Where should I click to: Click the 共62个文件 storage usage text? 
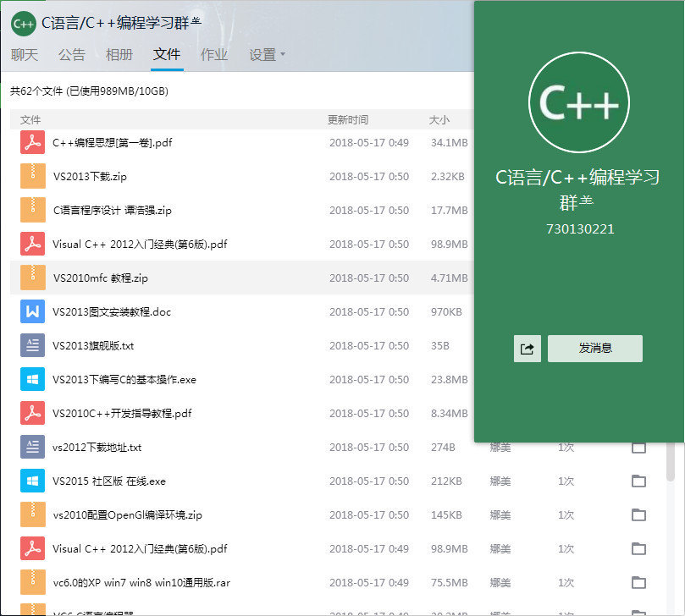(x=89, y=91)
